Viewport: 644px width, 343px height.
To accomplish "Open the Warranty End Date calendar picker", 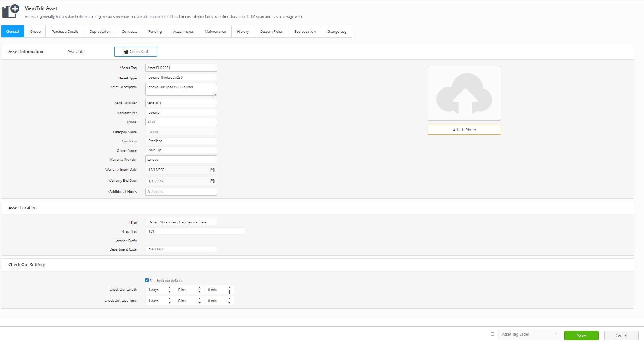I will (x=213, y=181).
